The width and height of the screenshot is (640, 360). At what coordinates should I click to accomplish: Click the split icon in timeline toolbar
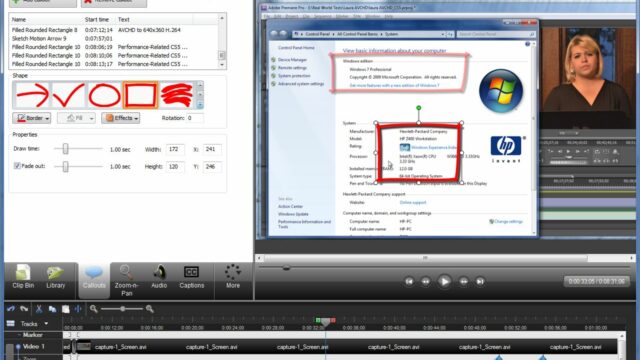(x=78, y=309)
